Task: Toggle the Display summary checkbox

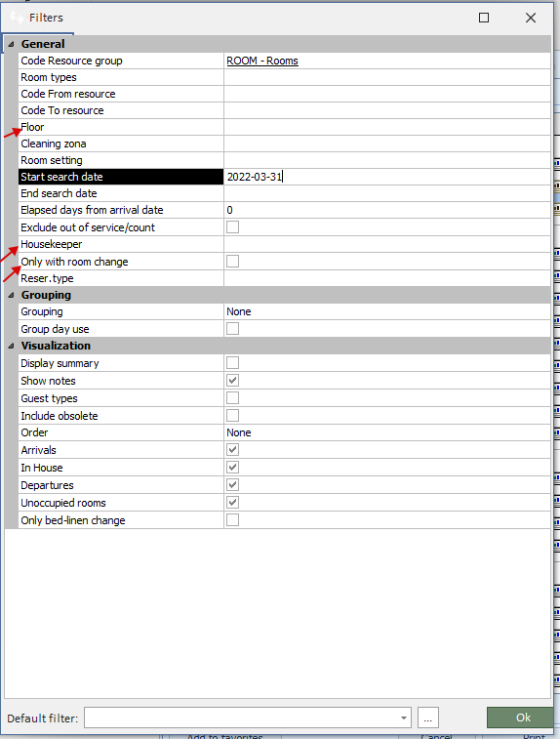Action: 232,363
